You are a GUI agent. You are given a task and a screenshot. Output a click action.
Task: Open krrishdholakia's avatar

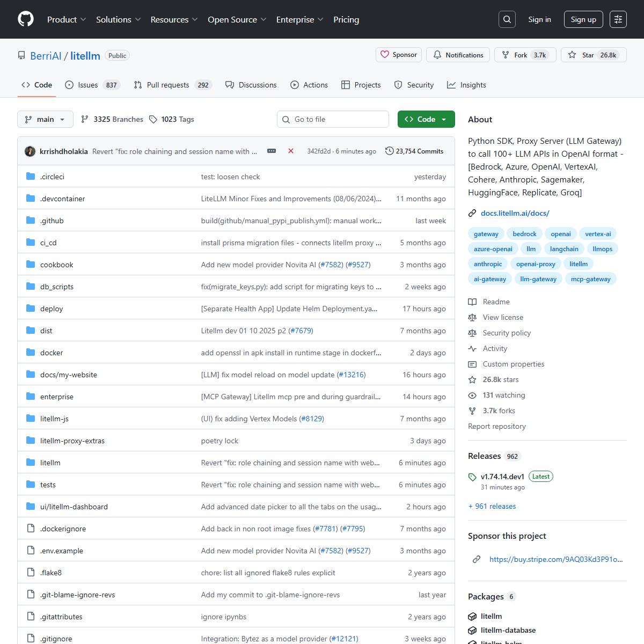[x=30, y=151]
